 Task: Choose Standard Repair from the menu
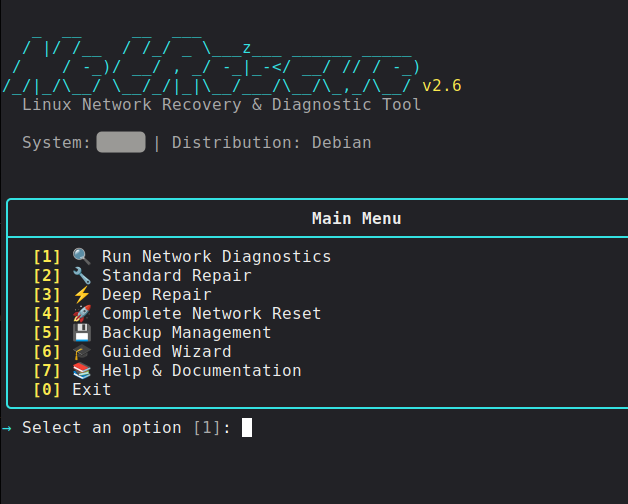[x=177, y=276]
